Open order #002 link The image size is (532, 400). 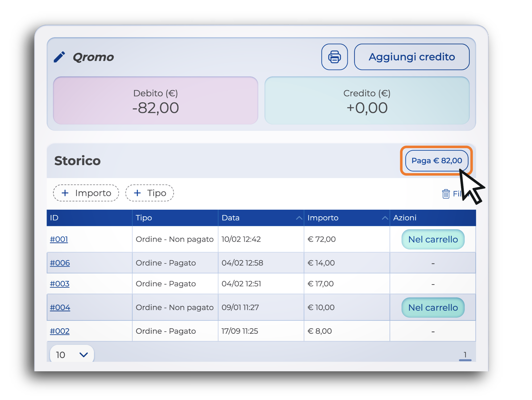pos(60,331)
